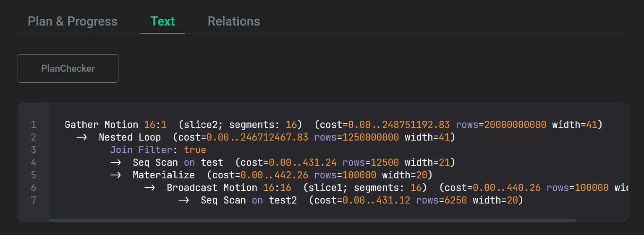This screenshot has width=644, height=235.
Task: Open the Relations tab
Action: (234, 21)
